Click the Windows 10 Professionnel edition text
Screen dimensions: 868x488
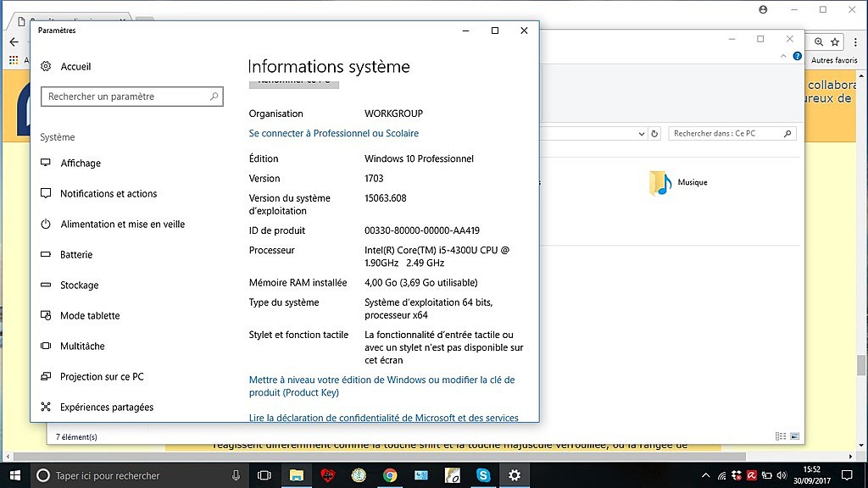tap(419, 158)
